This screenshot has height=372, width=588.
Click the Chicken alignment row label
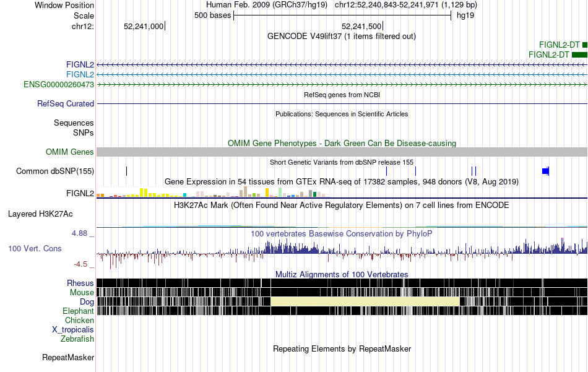click(x=79, y=320)
